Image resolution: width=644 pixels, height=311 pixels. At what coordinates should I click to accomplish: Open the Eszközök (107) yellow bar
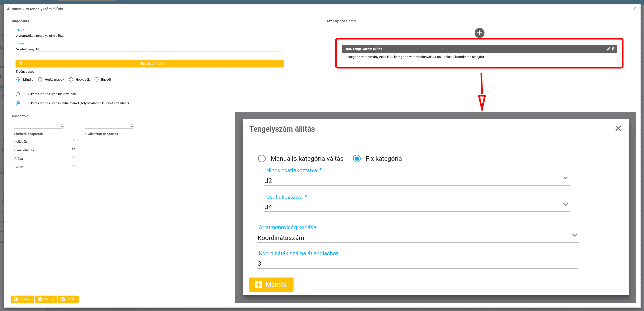(150, 64)
